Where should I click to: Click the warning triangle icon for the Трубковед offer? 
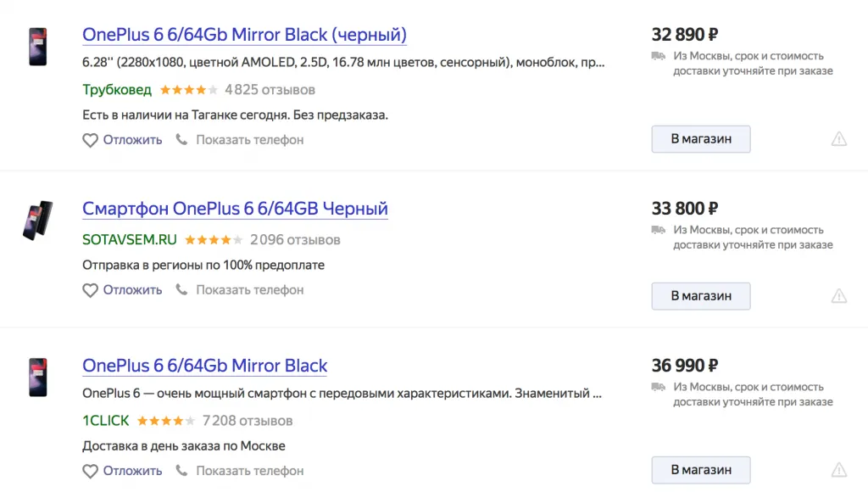(838, 139)
